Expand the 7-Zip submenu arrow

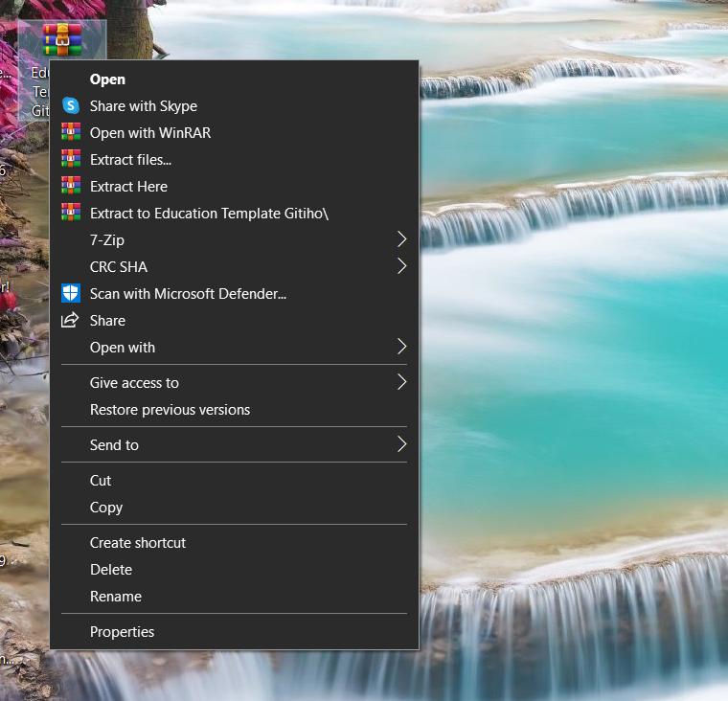(x=401, y=239)
